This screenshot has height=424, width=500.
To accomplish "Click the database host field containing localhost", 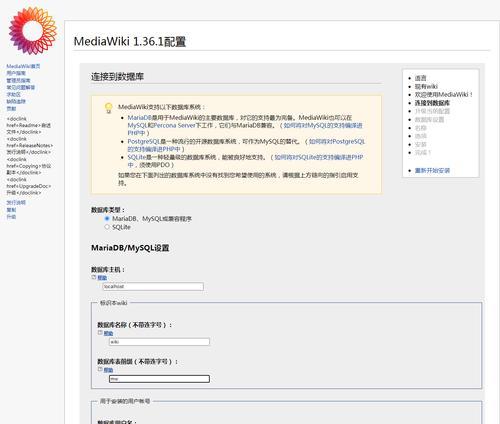I will pyautogui.click(x=153, y=286).
